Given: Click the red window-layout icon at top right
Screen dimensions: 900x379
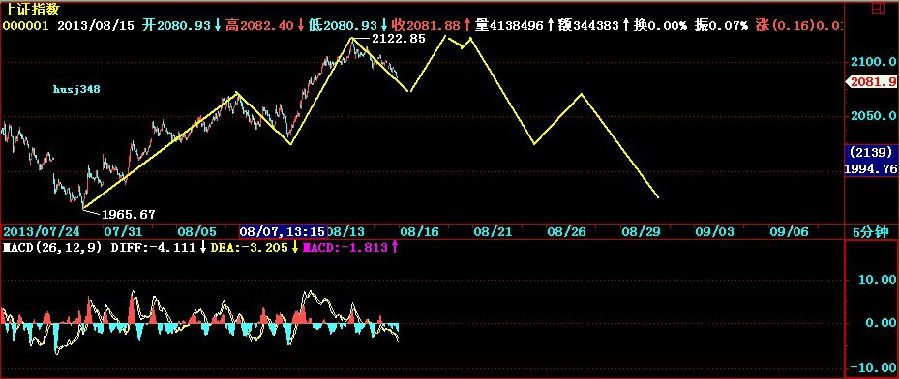Looking at the screenshot, I should coord(878,8).
